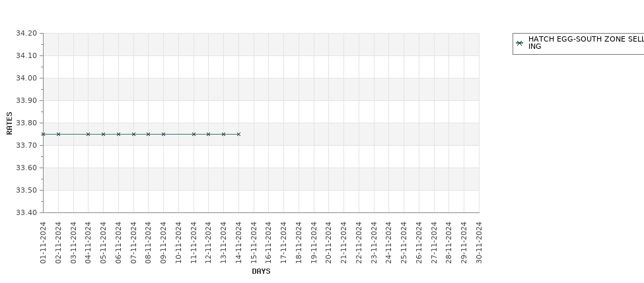644x283 pixels.
Task: Select the data point for 12-11-2024
Action: pyautogui.click(x=208, y=134)
